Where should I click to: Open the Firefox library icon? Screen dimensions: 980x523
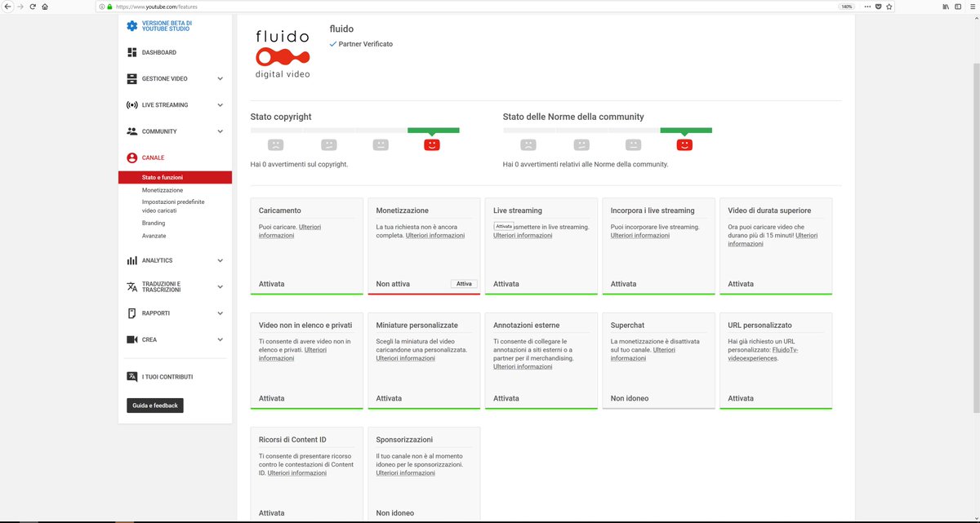[x=946, y=7]
